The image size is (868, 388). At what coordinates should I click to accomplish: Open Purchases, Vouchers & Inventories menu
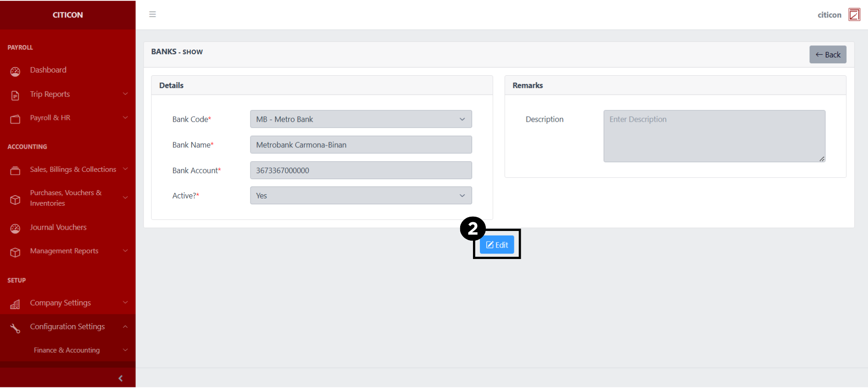(x=66, y=198)
